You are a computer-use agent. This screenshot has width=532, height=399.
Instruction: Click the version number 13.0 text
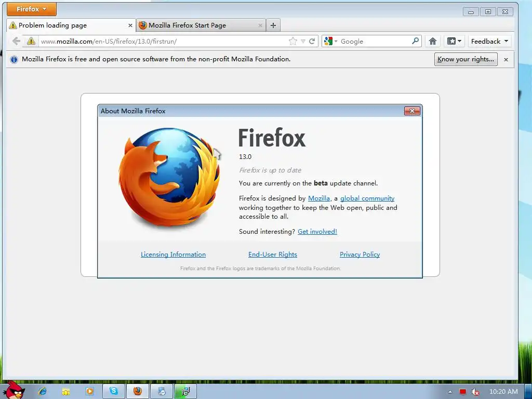[245, 157]
